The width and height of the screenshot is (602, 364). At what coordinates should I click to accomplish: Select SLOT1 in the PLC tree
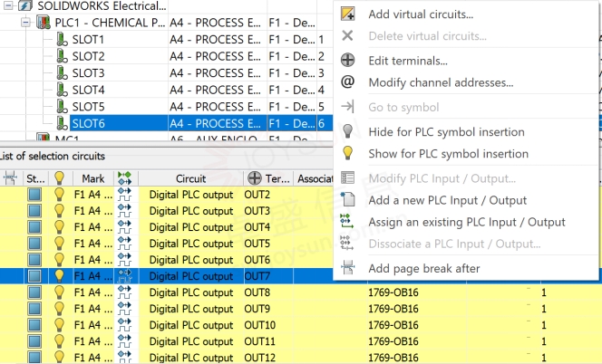click(x=88, y=40)
